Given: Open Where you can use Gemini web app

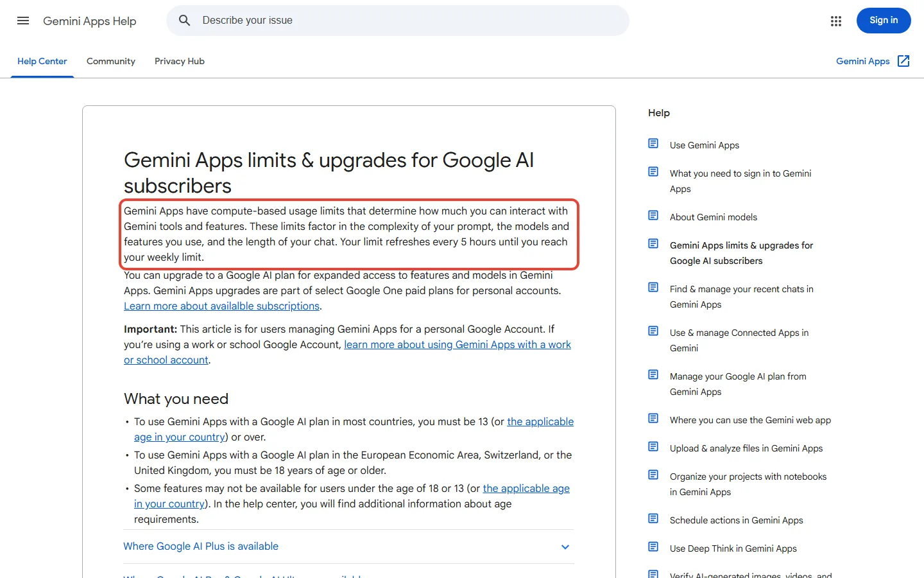Looking at the screenshot, I should [x=750, y=420].
